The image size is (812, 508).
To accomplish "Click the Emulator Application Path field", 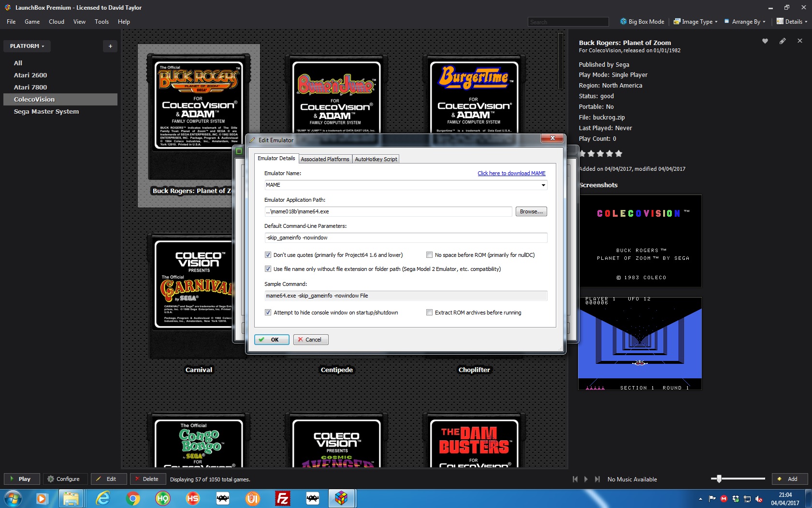I will 388,211.
